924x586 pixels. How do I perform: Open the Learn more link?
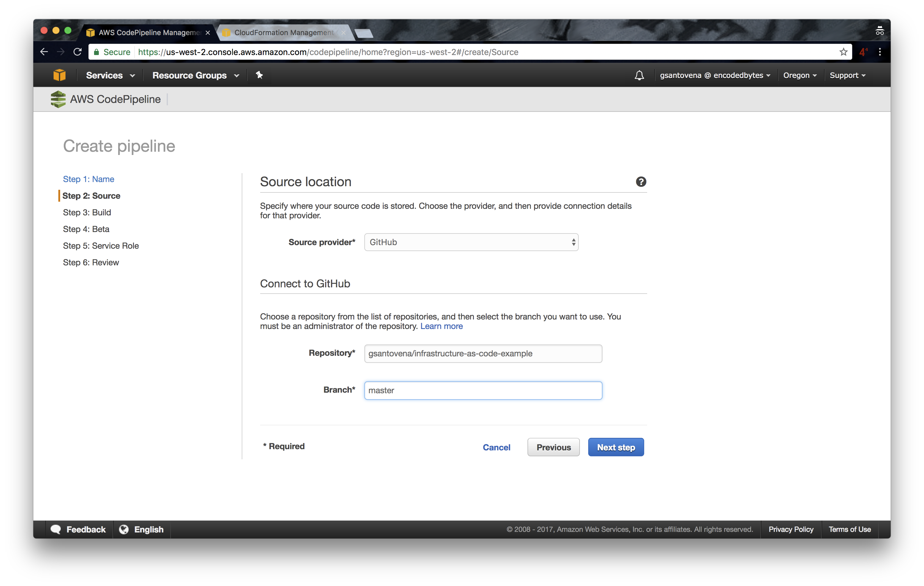tap(441, 326)
